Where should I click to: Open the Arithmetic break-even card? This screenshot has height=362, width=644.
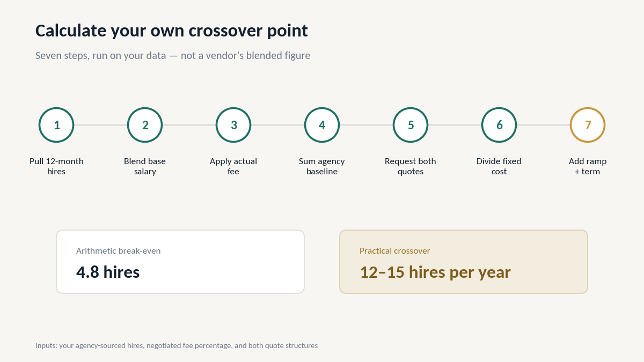[x=180, y=262]
